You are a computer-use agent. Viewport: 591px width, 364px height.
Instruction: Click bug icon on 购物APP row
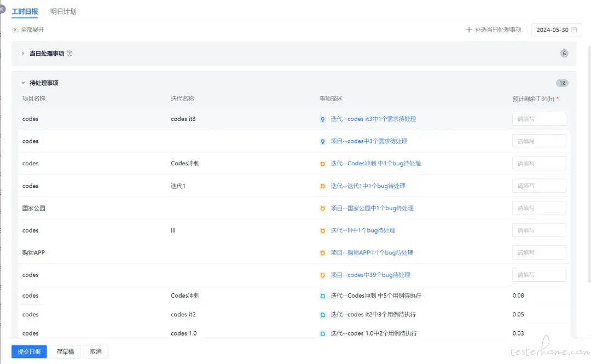tap(323, 253)
